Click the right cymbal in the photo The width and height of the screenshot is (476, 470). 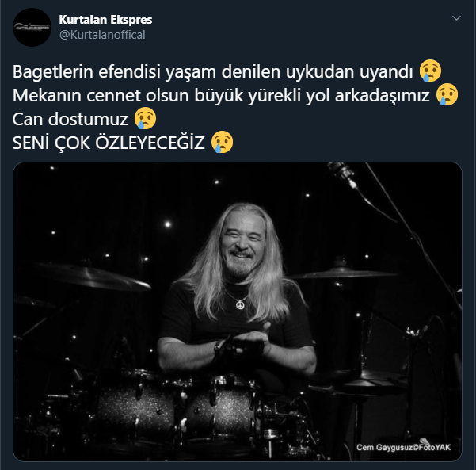coord(343,272)
